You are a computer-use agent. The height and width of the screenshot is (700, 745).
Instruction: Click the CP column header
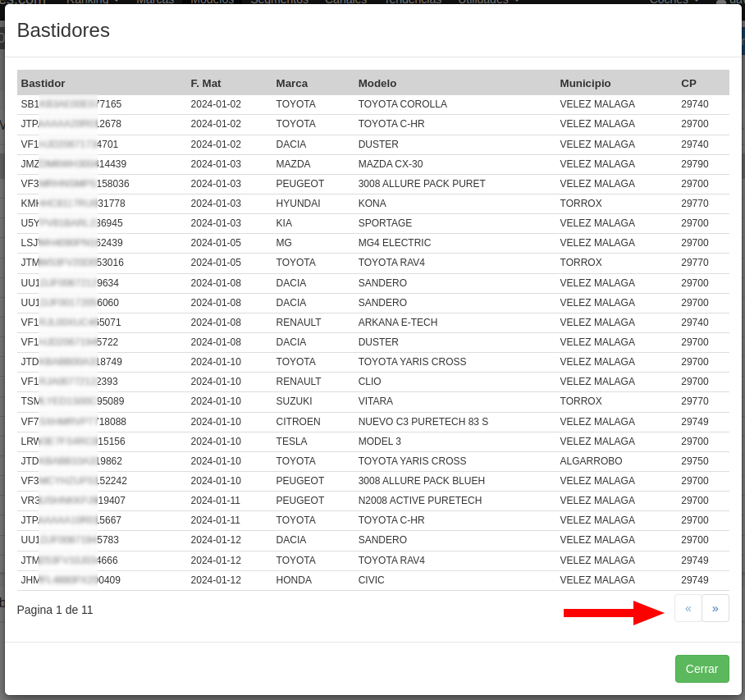click(688, 83)
